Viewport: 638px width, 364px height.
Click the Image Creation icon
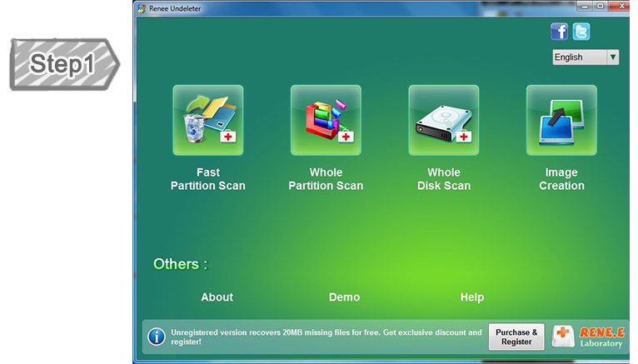(561, 121)
